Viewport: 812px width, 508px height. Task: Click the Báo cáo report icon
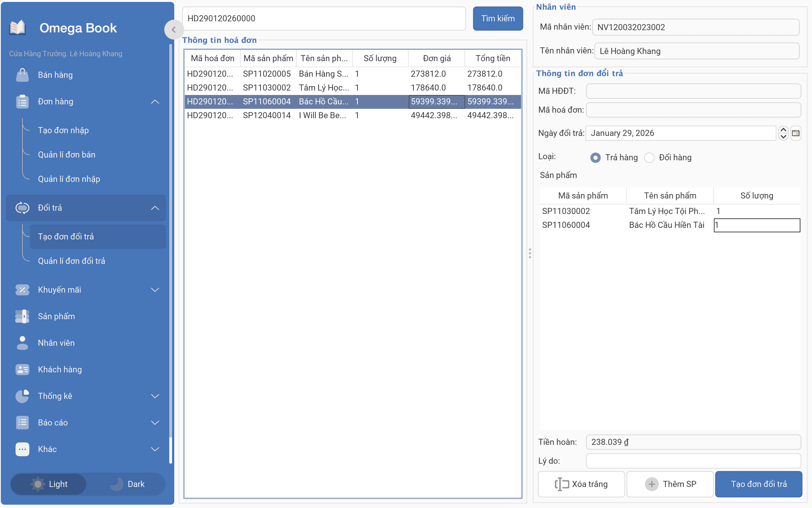click(22, 422)
